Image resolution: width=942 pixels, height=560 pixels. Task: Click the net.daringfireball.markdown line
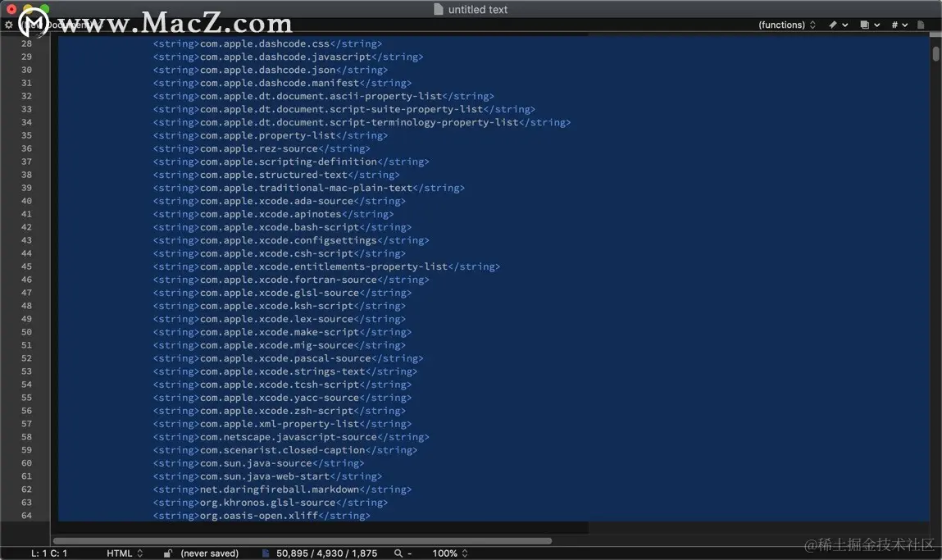(x=282, y=489)
